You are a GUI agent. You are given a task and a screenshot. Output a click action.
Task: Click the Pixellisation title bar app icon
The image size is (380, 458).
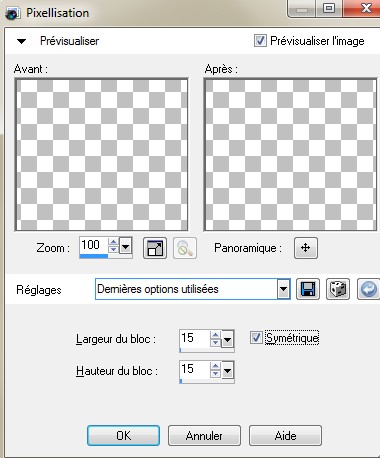point(13,13)
